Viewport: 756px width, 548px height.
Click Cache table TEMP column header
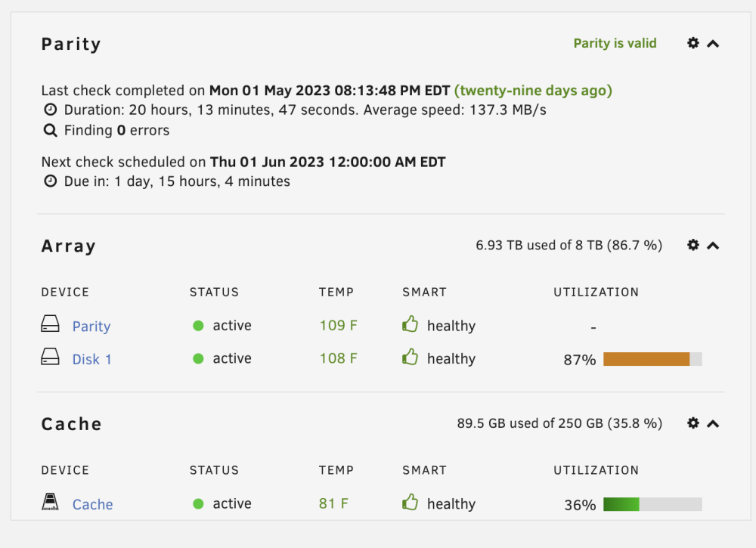coord(336,470)
